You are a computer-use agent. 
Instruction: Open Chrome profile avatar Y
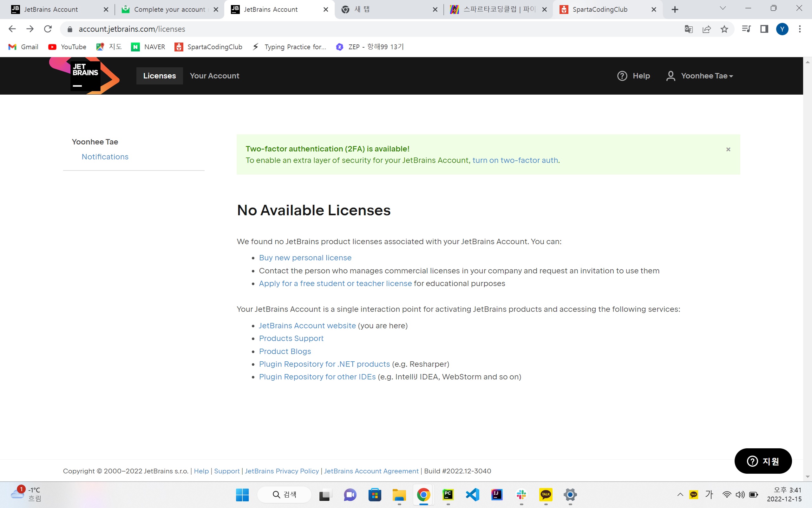coord(782,29)
